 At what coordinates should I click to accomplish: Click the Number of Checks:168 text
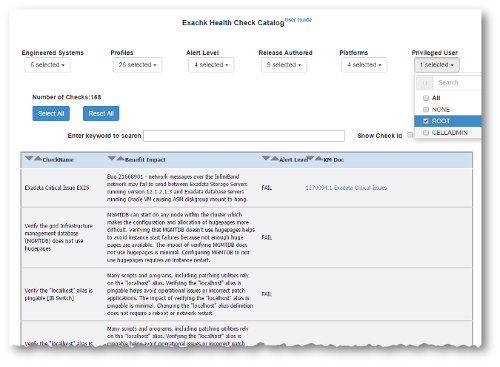point(66,97)
